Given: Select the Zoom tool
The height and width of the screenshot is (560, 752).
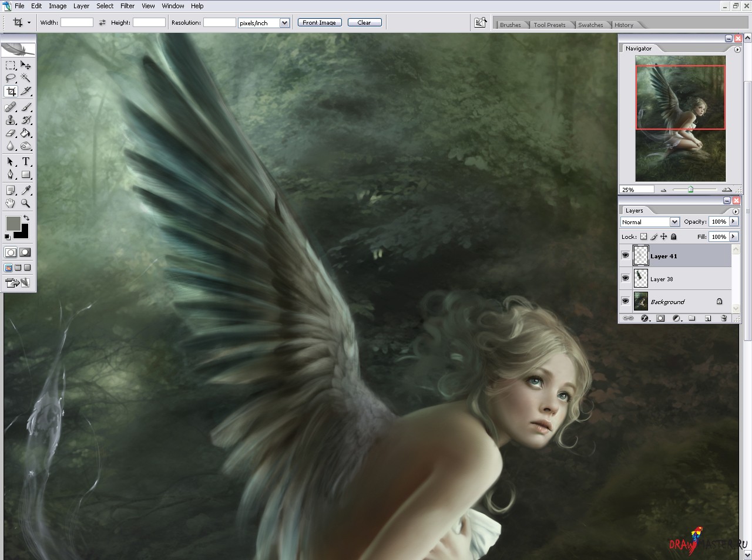Looking at the screenshot, I should coord(26,203).
